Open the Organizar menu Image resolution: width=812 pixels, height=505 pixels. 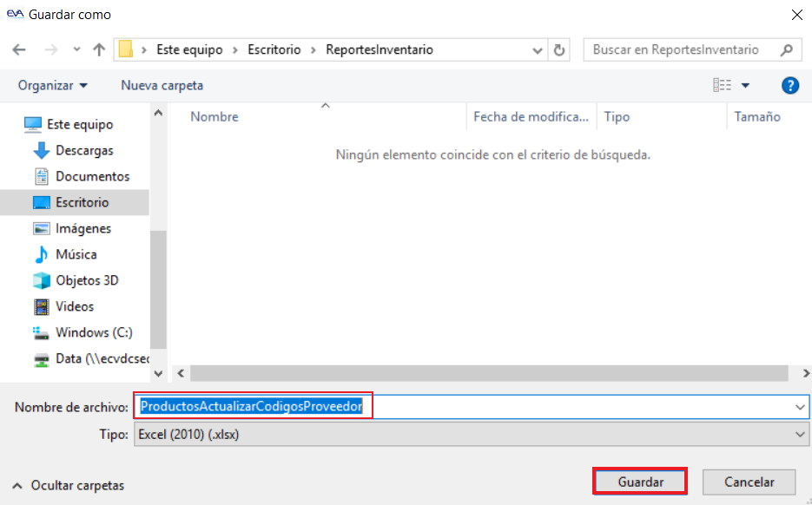[52, 85]
